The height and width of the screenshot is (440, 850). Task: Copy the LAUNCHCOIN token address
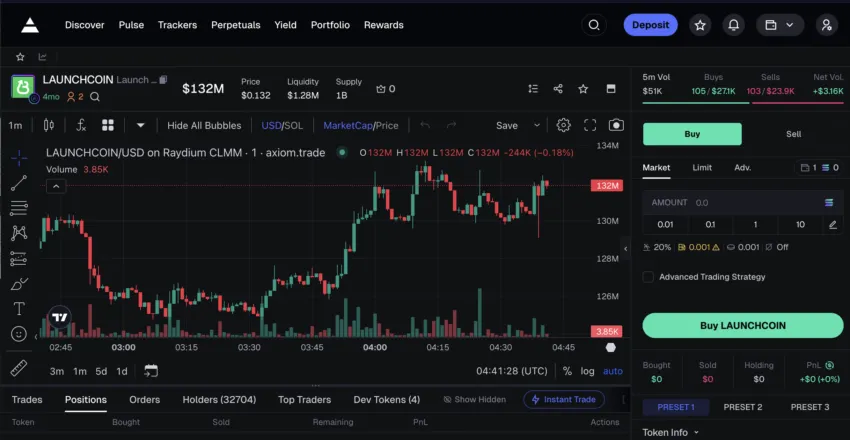pyautogui.click(x=163, y=80)
